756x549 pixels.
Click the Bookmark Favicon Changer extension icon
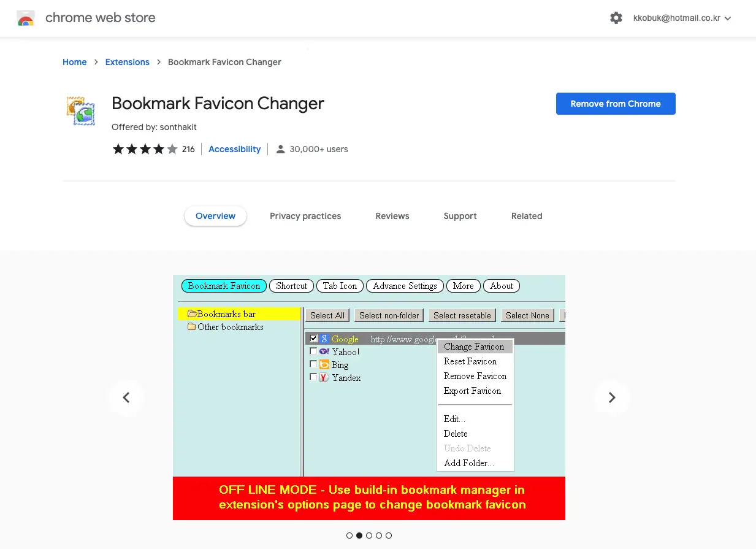[81, 111]
